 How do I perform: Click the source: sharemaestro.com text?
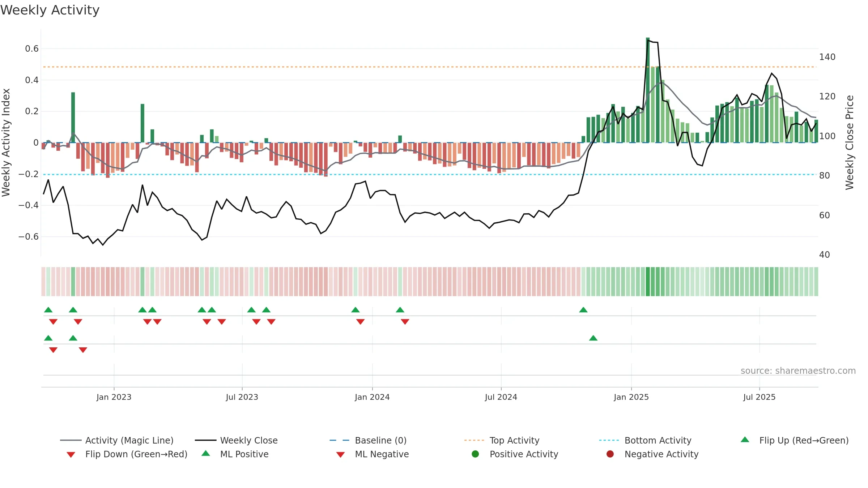point(798,371)
